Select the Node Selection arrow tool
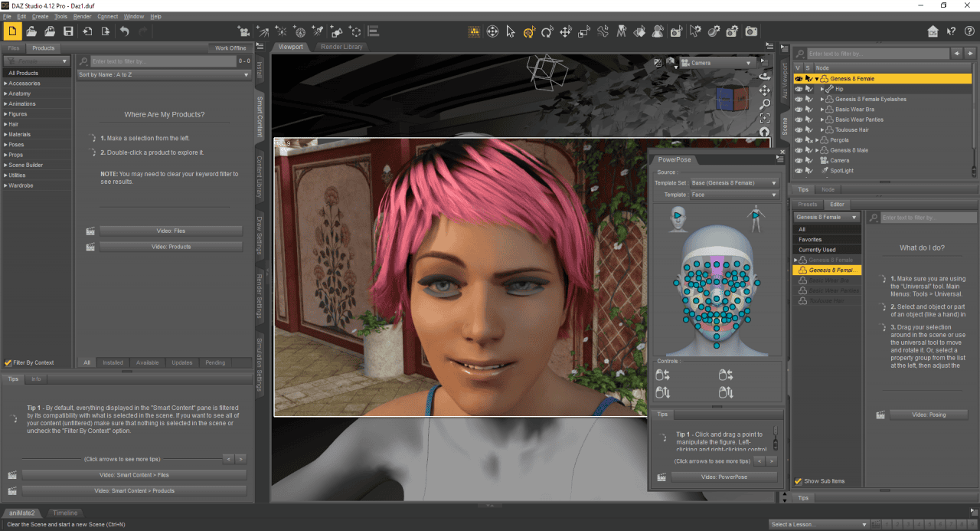The height and width of the screenshot is (531, 980). pyautogui.click(x=510, y=31)
